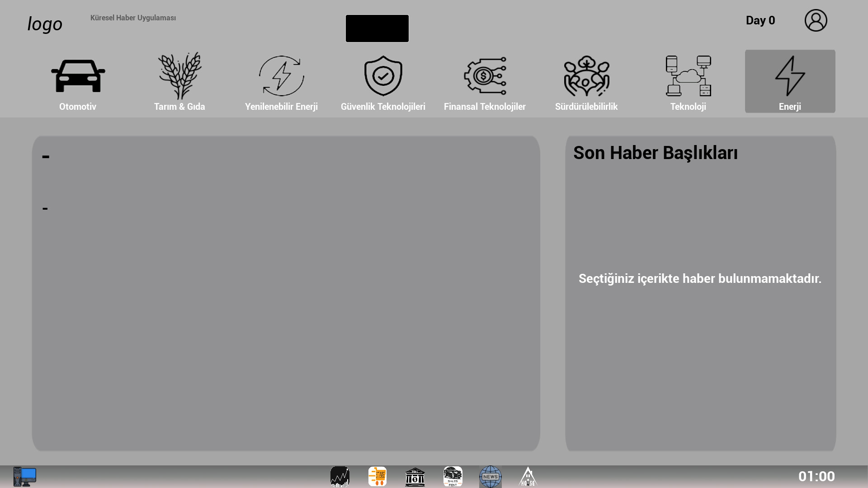Open the stock chart app from the taskbar
Image resolution: width=868 pixels, height=488 pixels.
coord(340,476)
